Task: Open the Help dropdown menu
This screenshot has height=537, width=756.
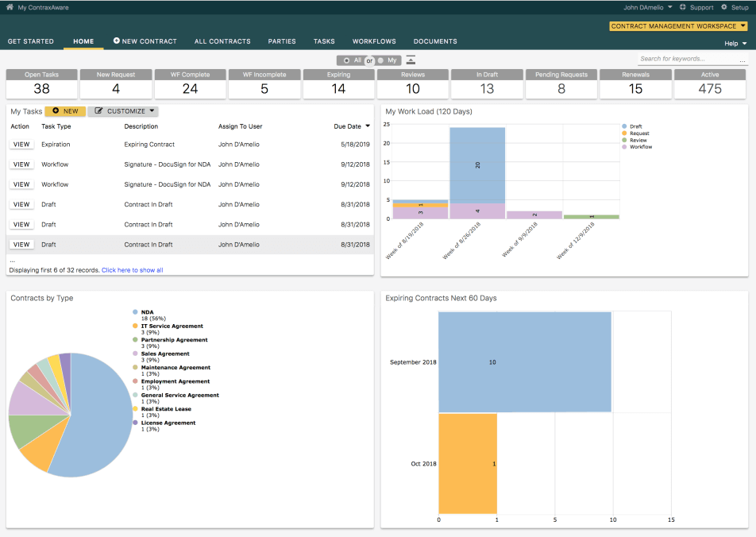Action: (735, 44)
